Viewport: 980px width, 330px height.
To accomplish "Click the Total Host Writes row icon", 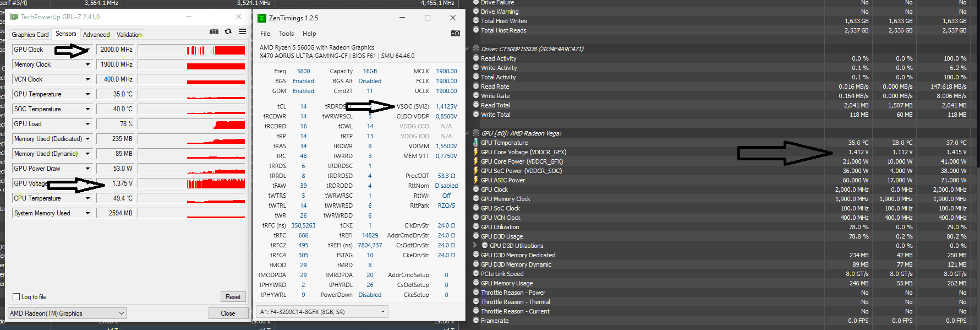I will click(476, 21).
